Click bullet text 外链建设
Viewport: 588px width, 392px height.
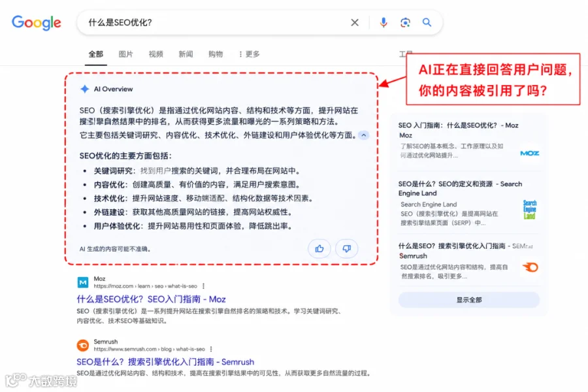click(109, 212)
